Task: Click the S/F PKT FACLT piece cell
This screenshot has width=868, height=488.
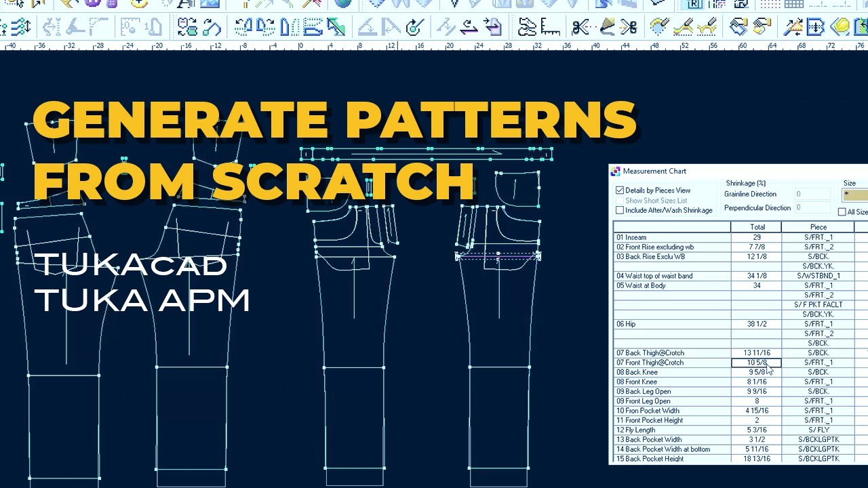Action: (x=818, y=305)
